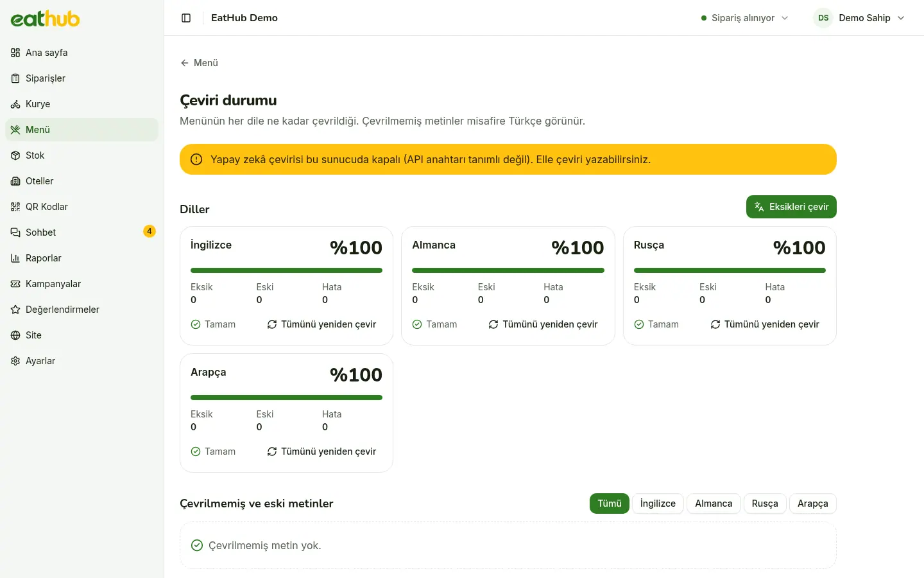The height and width of the screenshot is (578, 924).
Task: Open Kampanyalar ticket icon
Action: pos(15,284)
